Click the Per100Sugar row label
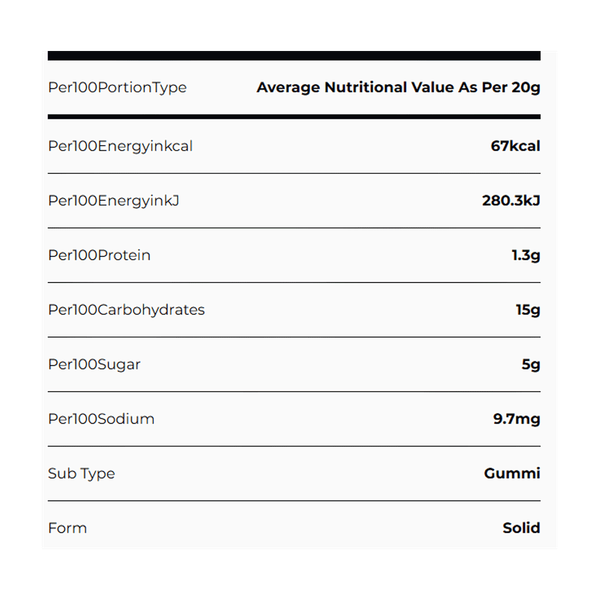600x600 pixels. [94, 364]
